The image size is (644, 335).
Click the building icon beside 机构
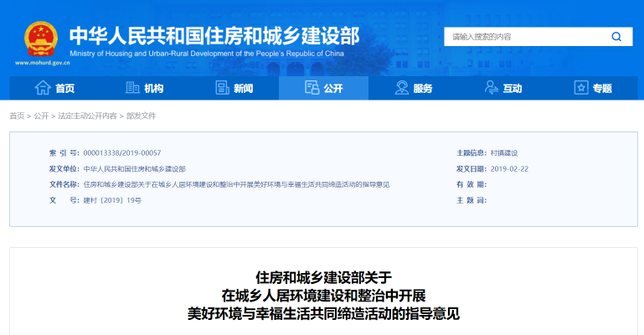click(132, 88)
